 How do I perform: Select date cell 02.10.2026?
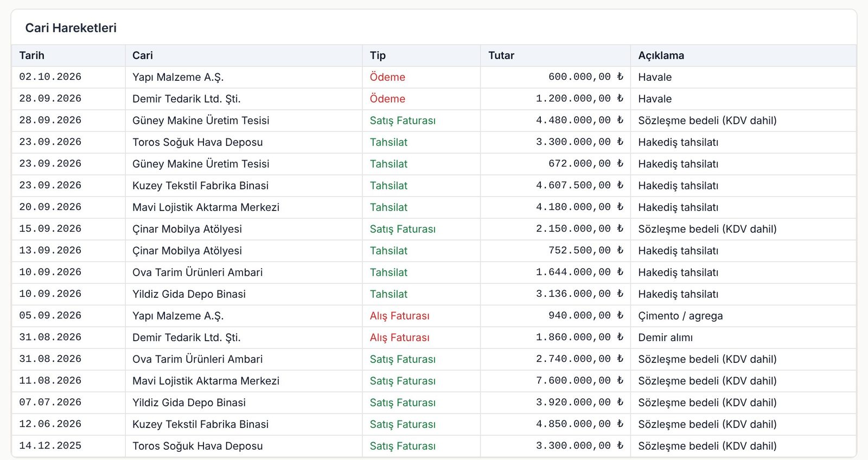tap(50, 77)
